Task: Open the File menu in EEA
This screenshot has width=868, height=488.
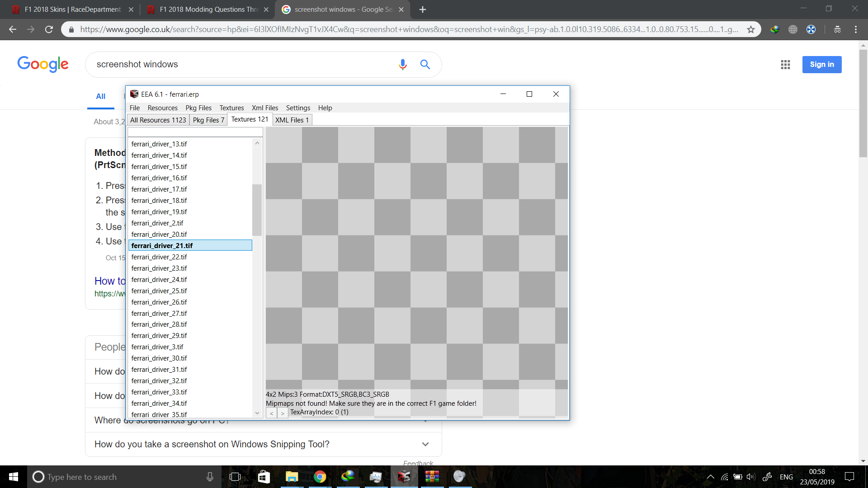Action: pos(135,108)
